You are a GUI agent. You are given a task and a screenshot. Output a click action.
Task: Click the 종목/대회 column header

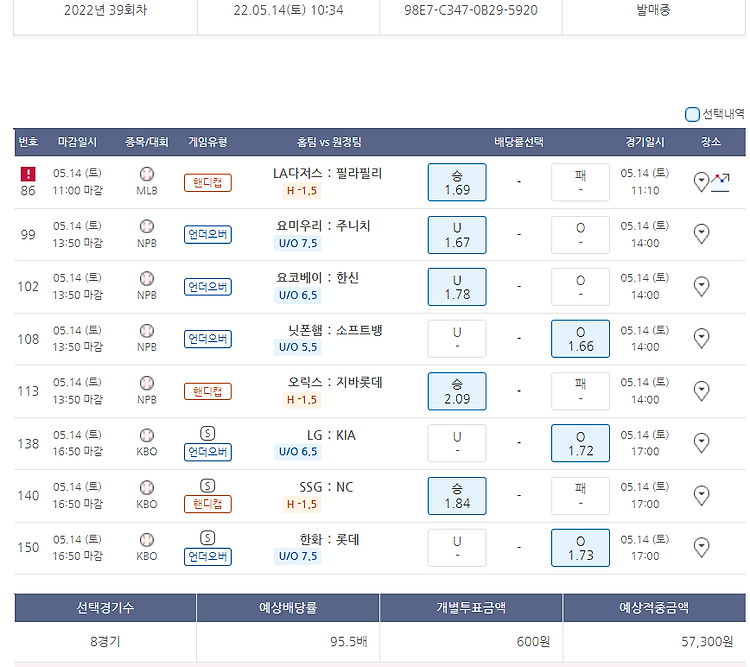pos(146,142)
